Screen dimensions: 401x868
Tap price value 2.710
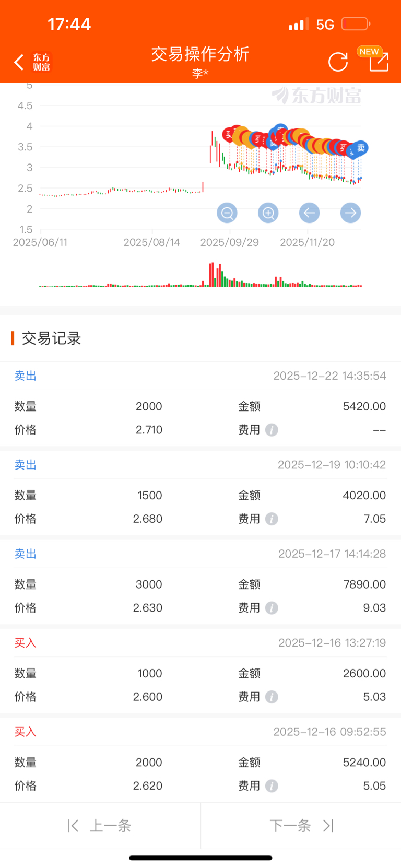(x=149, y=430)
